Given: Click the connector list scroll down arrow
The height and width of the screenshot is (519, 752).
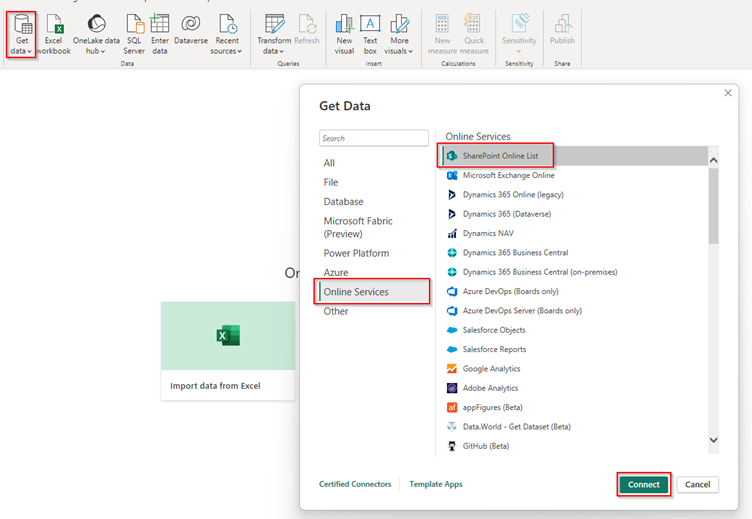Looking at the screenshot, I should pos(713,440).
